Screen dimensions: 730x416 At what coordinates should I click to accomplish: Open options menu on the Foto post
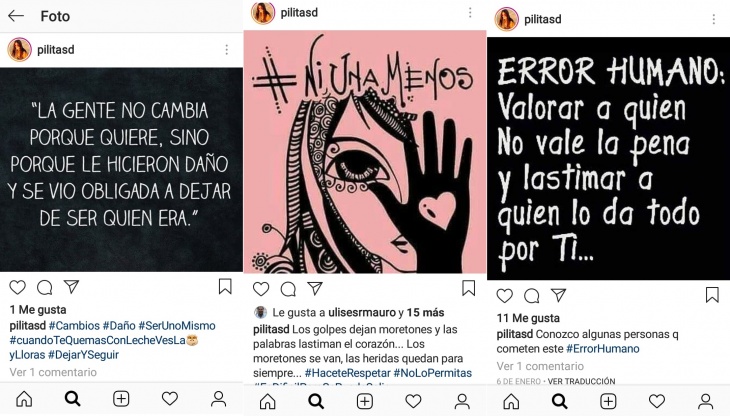coord(227,49)
